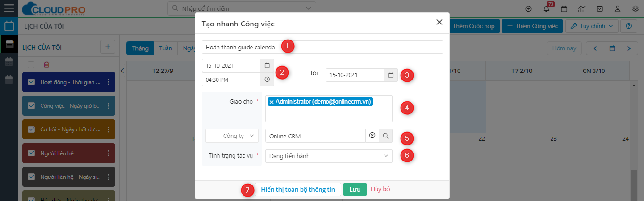Screen dimensions: 644x201
Task: Expand the Tình trạng tác vụ dropdown
Action: coord(328,156)
